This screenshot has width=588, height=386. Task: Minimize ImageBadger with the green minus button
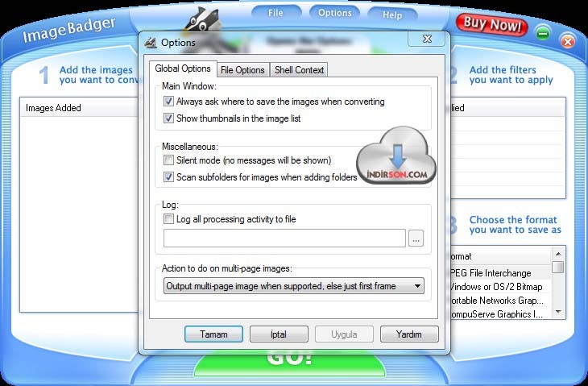tap(543, 33)
